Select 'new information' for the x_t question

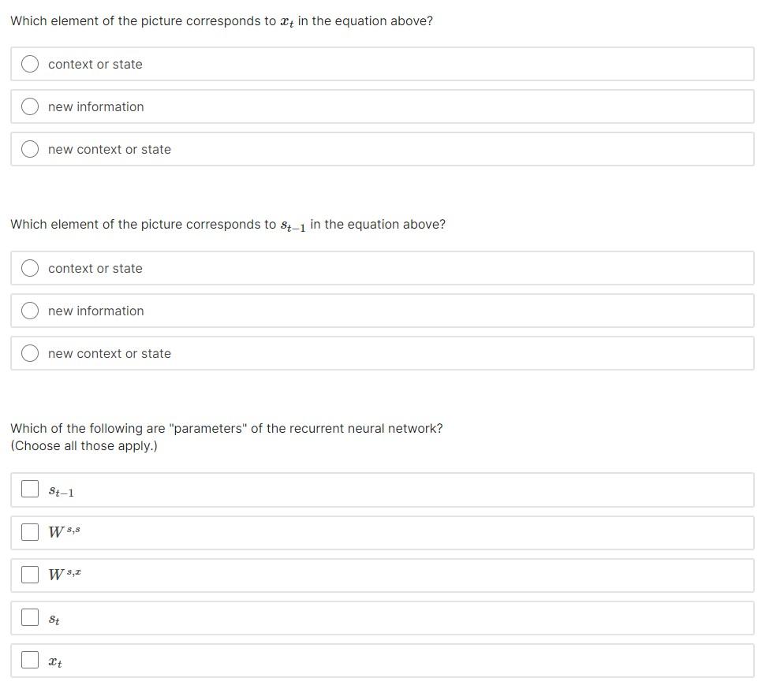(30, 106)
